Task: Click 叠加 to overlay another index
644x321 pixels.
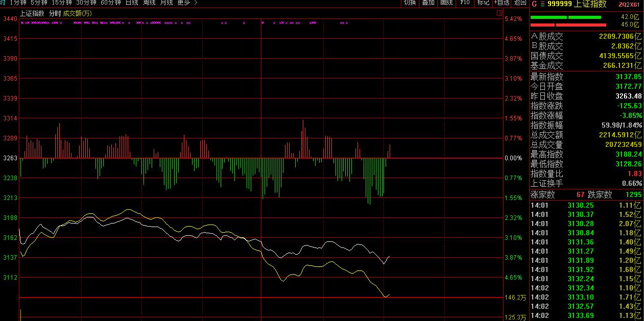Action: pos(428,3)
